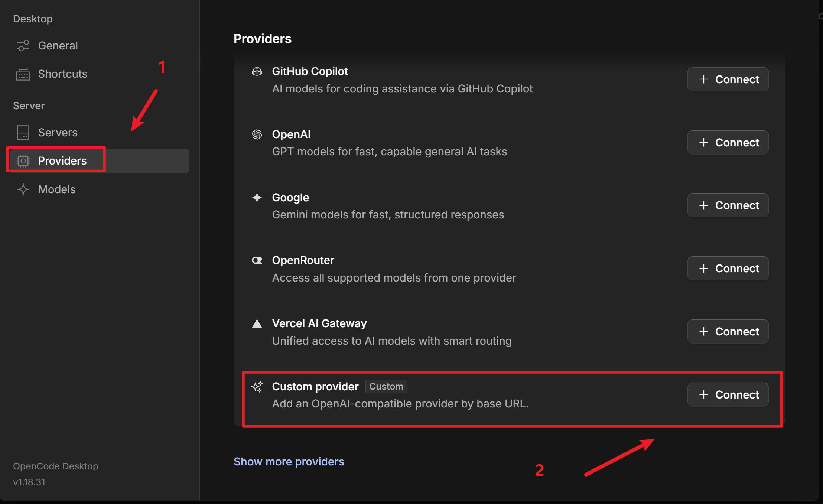Connect the OpenRouter provider
Screen dimensions: 823x504
pyautogui.click(x=728, y=268)
